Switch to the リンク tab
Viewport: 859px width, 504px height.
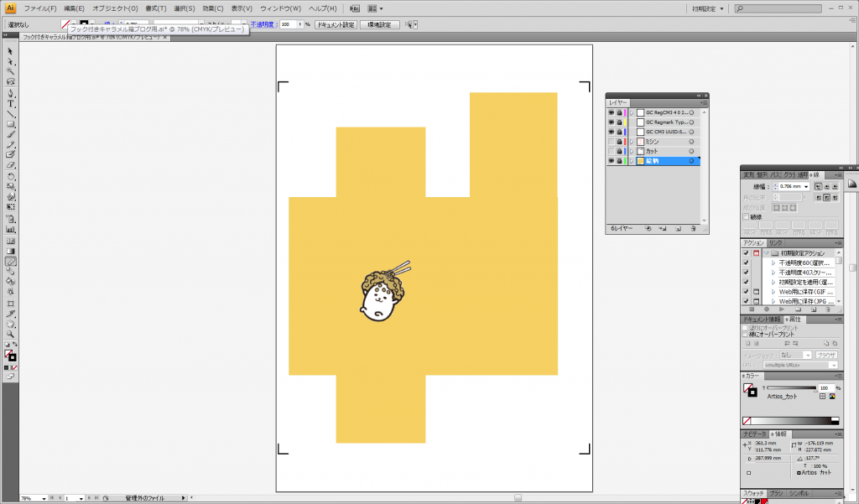[775, 242]
